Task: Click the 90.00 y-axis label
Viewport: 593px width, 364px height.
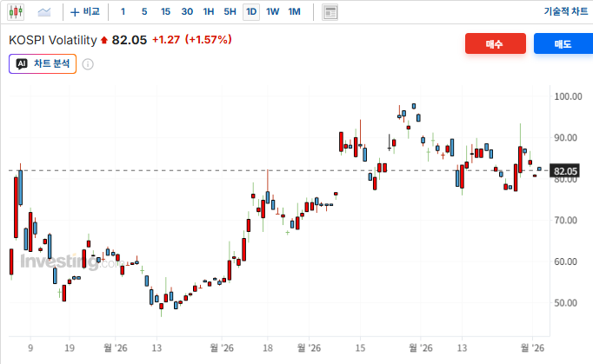Action: [566, 137]
